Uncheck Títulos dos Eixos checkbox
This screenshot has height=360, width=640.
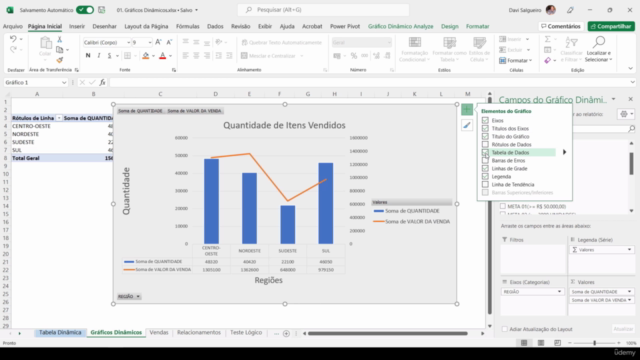pyautogui.click(x=485, y=129)
